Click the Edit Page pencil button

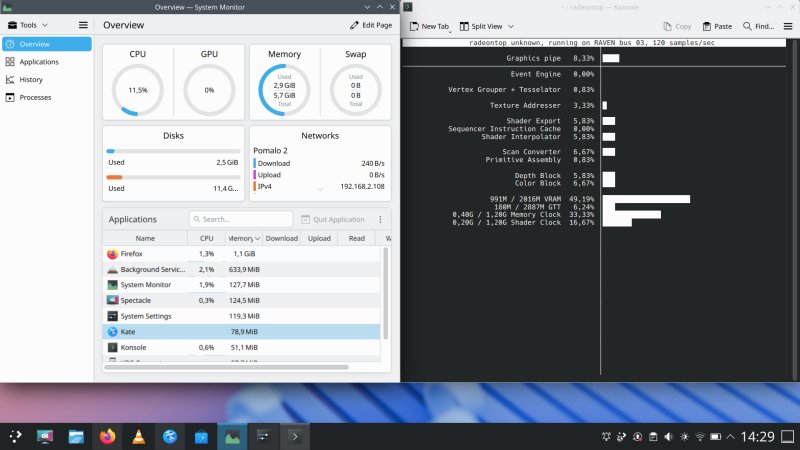[x=372, y=24]
